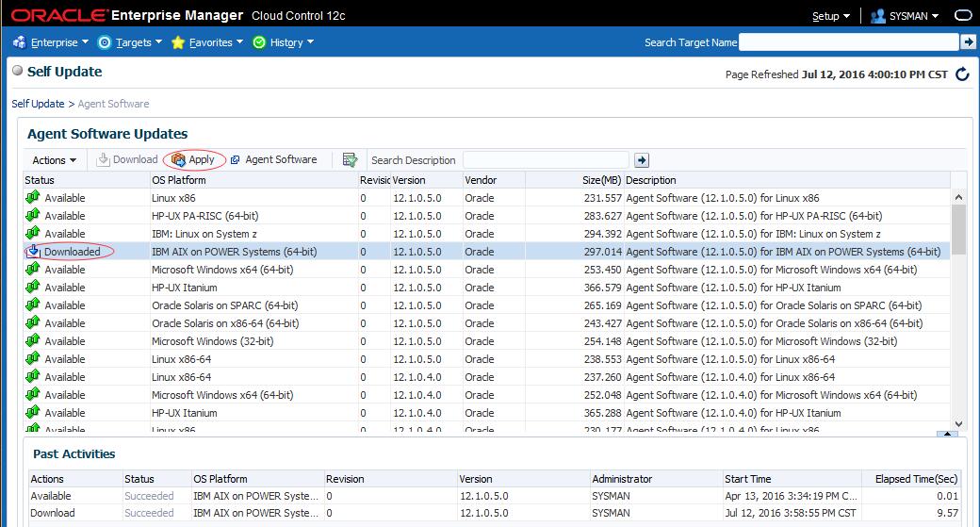This screenshot has width=980, height=527.
Task: Open the History menu
Action: click(x=292, y=42)
